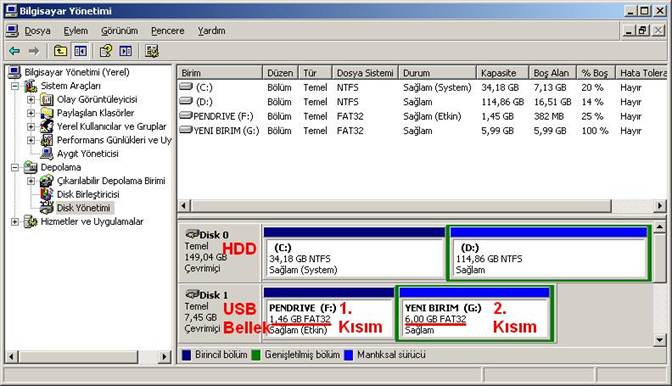The height and width of the screenshot is (386, 672).
Task: Click the volume list right scroll arrow
Action: pyautogui.click(x=660, y=206)
